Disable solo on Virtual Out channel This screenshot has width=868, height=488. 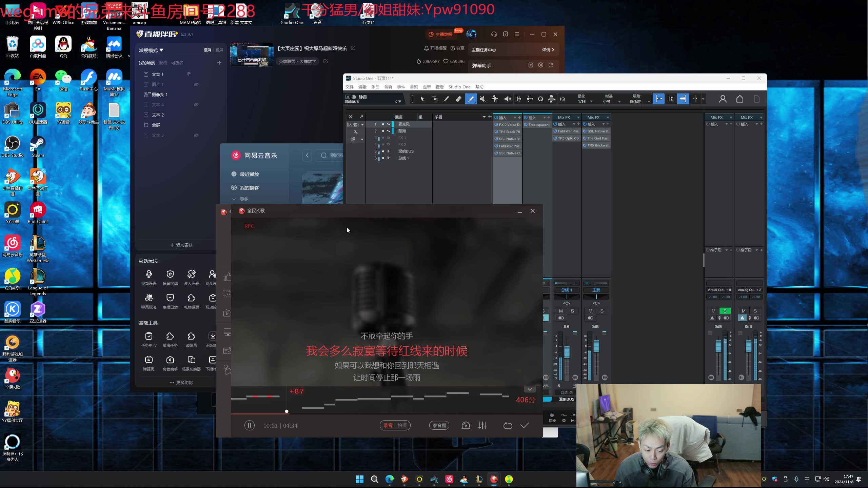coord(725,311)
